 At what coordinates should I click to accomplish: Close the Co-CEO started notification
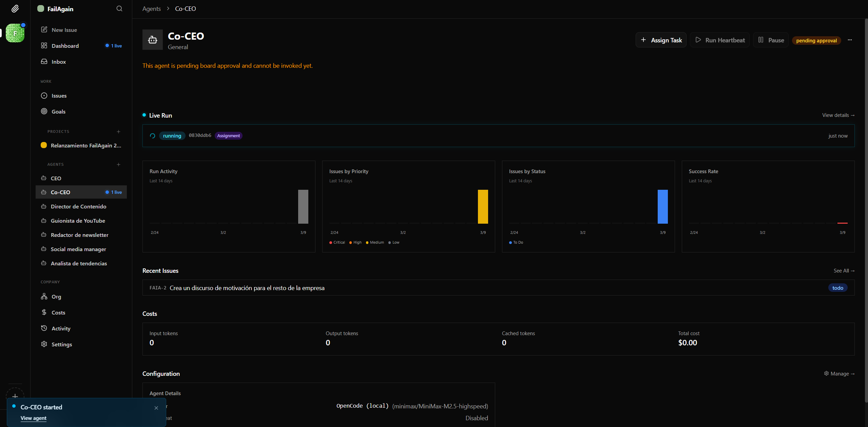pyautogui.click(x=156, y=408)
